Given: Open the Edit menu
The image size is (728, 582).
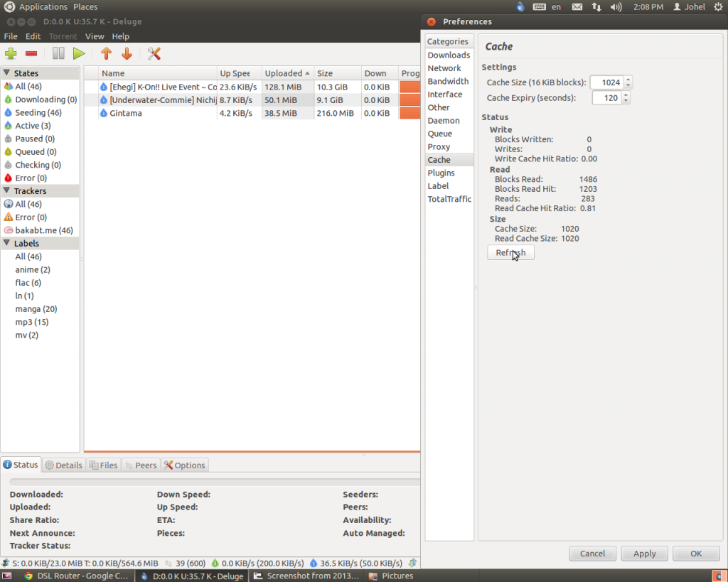Looking at the screenshot, I should click(33, 36).
